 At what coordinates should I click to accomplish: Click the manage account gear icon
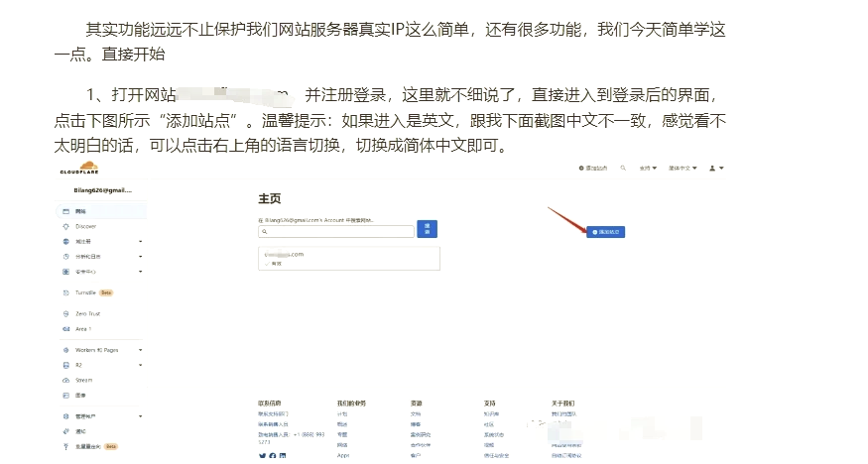(65, 415)
